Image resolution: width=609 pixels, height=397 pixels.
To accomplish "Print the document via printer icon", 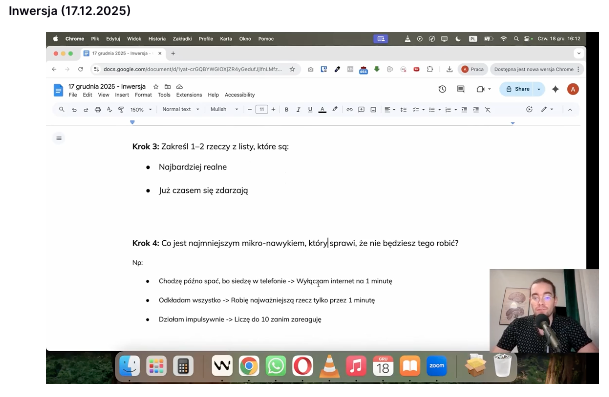I will pos(98,110).
